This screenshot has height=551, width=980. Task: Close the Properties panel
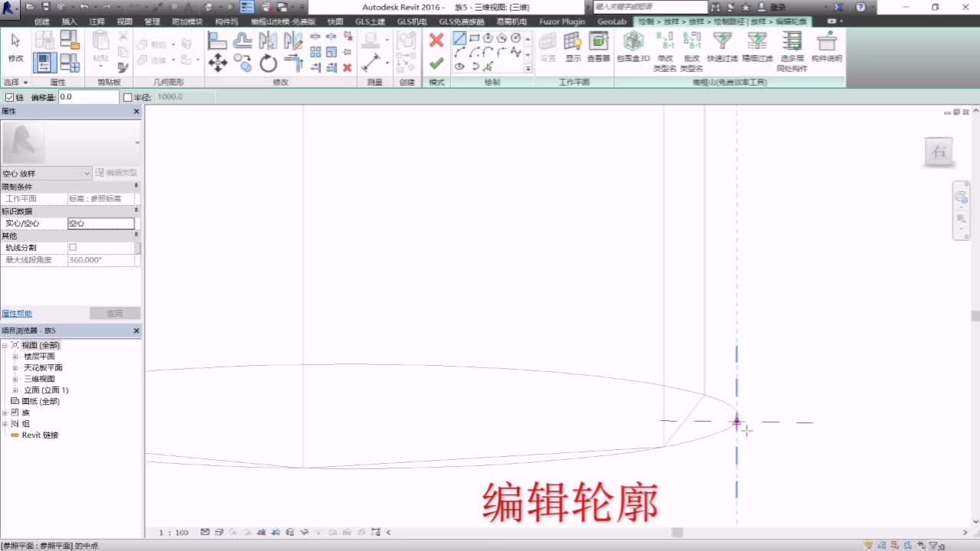coord(136,112)
